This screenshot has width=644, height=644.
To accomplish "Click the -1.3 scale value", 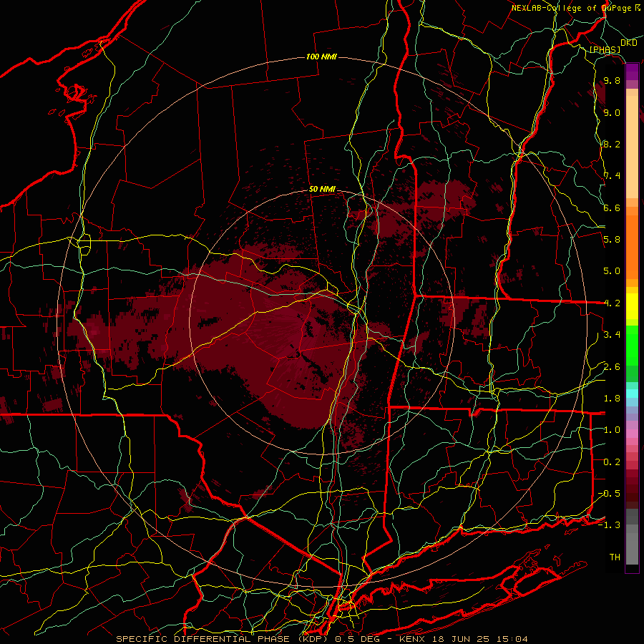I will coord(609,525).
